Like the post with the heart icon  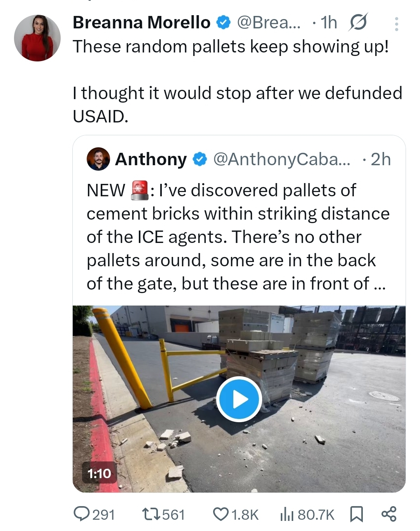(x=220, y=514)
